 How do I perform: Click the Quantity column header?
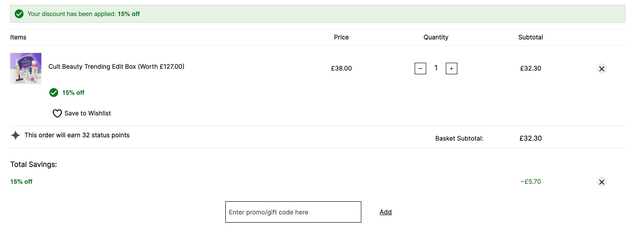pos(436,37)
